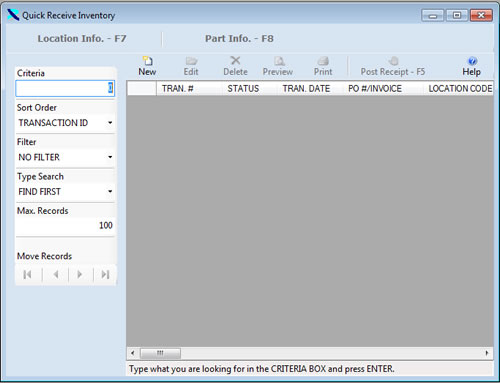
Task: Open the Type Search dropdown showing FIND FIRST
Action: (65, 192)
